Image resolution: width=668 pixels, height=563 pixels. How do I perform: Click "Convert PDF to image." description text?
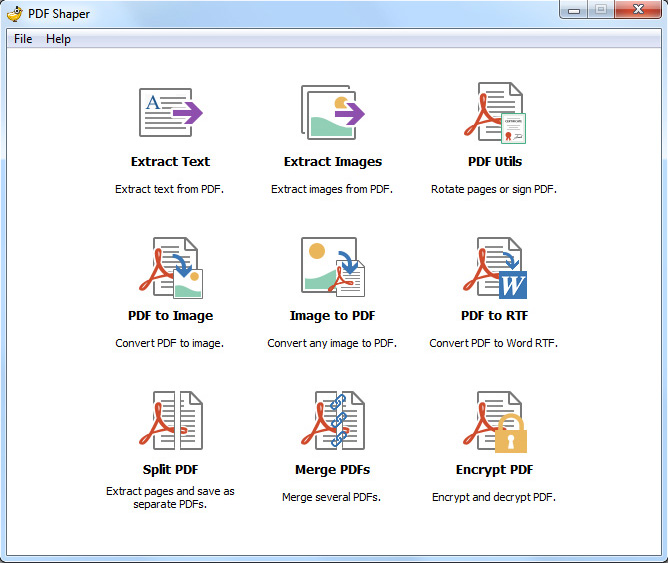pos(170,343)
